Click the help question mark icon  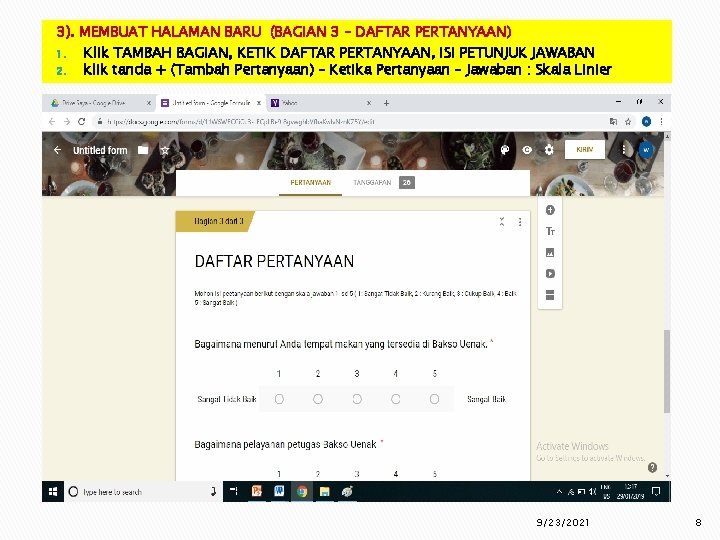(x=652, y=467)
